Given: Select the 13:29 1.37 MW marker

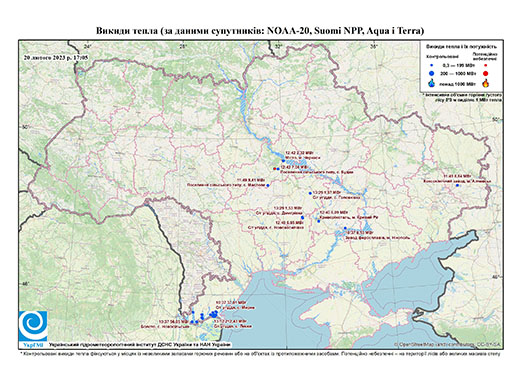Looking at the screenshot, I should pyautogui.click(x=310, y=193).
